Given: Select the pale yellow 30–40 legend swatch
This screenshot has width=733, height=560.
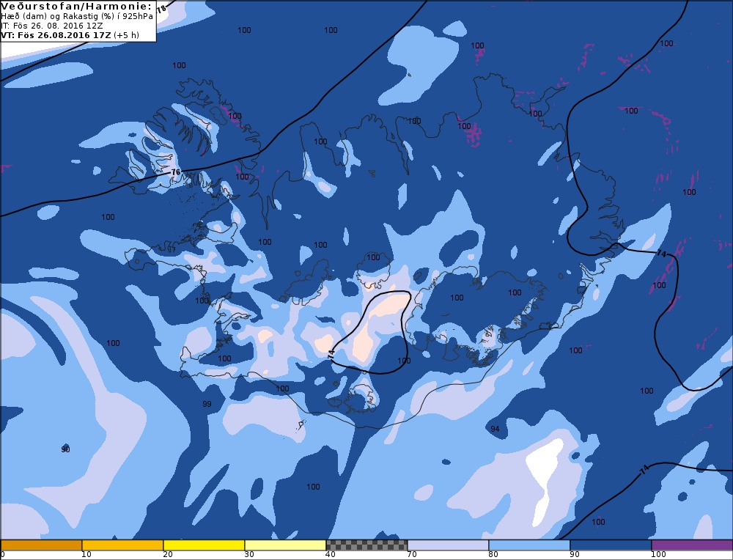Looking at the screenshot, I should click(285, 545).
